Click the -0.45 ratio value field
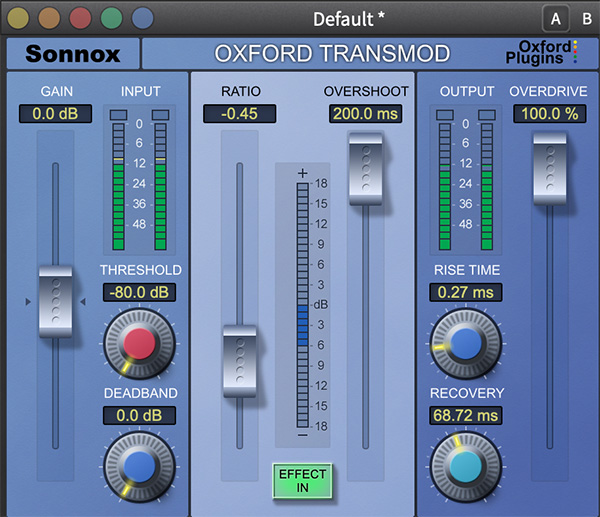Image resolution: width=600 pixels, height=517 pixels. (240, 114)
